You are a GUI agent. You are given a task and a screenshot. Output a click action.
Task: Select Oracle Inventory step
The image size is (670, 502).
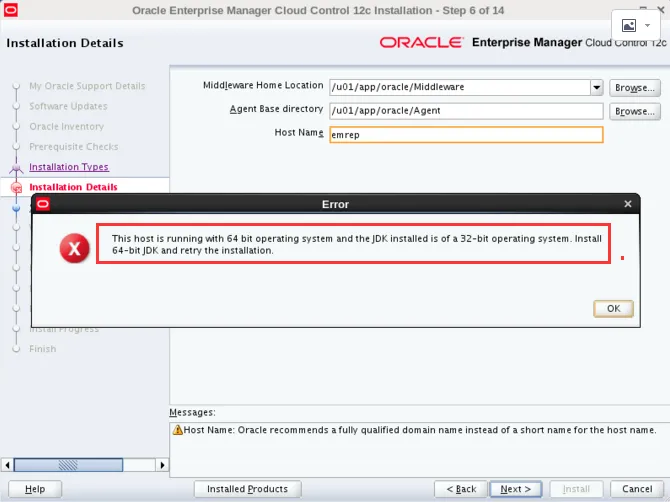pyautogui.click(x=67, y=126)
